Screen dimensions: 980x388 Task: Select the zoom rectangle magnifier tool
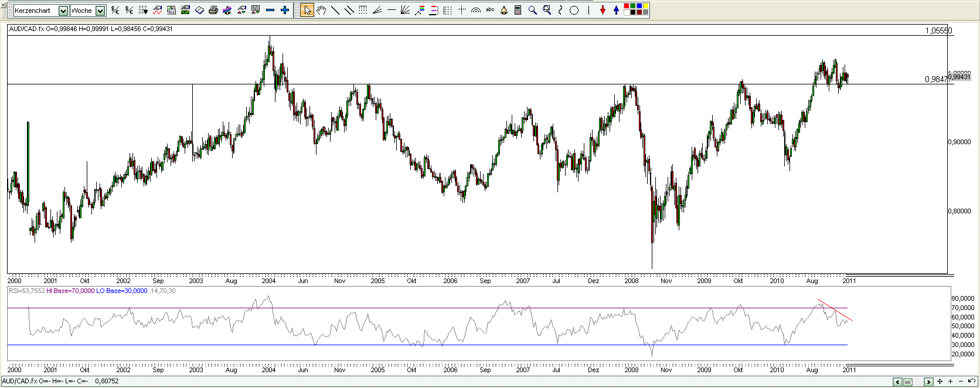(x=547, y=10)
